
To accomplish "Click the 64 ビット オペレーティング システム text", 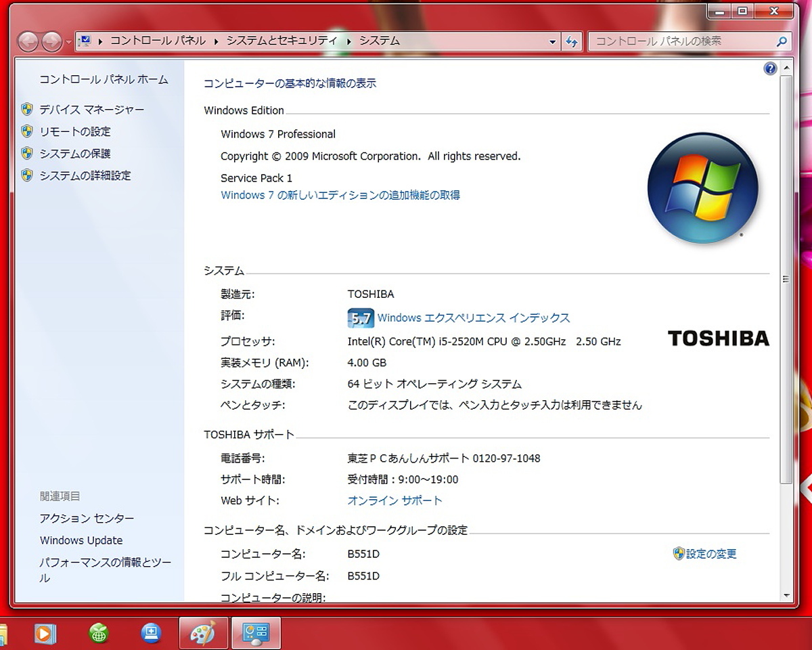I will tap(434, 384).
